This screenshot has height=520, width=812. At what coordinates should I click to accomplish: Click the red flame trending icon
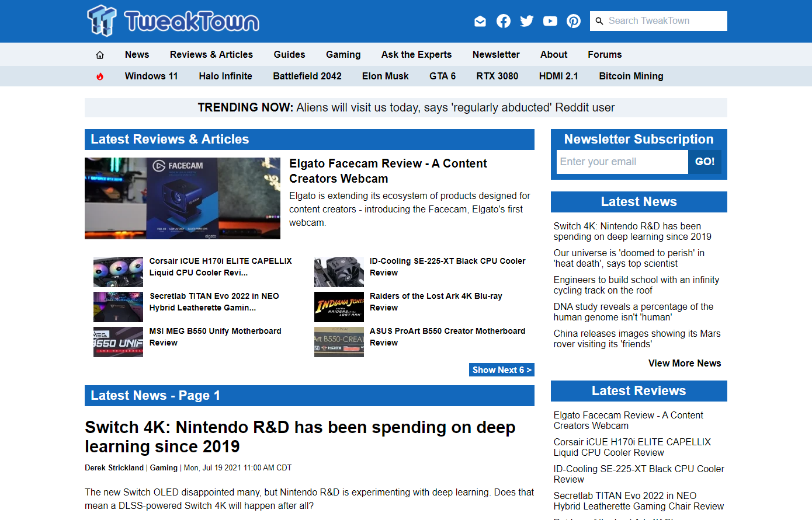pyautogui.click(x=100, y=76)
